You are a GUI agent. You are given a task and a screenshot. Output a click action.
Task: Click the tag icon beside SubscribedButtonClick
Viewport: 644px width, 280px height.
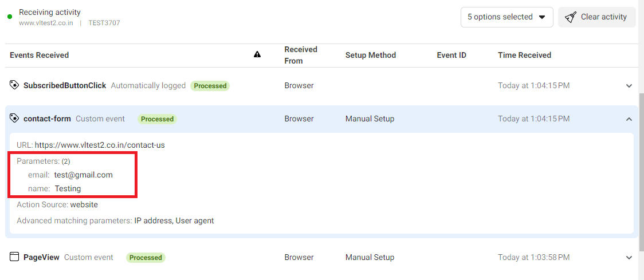(14, 85)
